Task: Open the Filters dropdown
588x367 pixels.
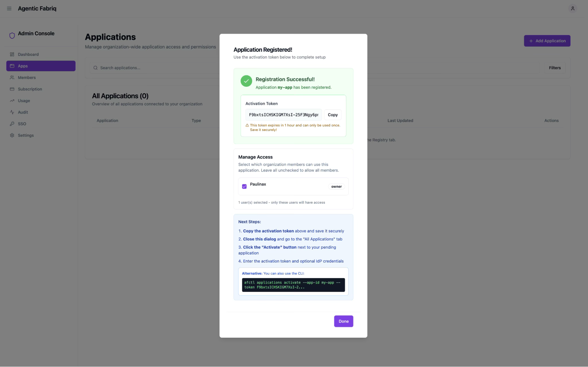Action: [x=554, y=68]
